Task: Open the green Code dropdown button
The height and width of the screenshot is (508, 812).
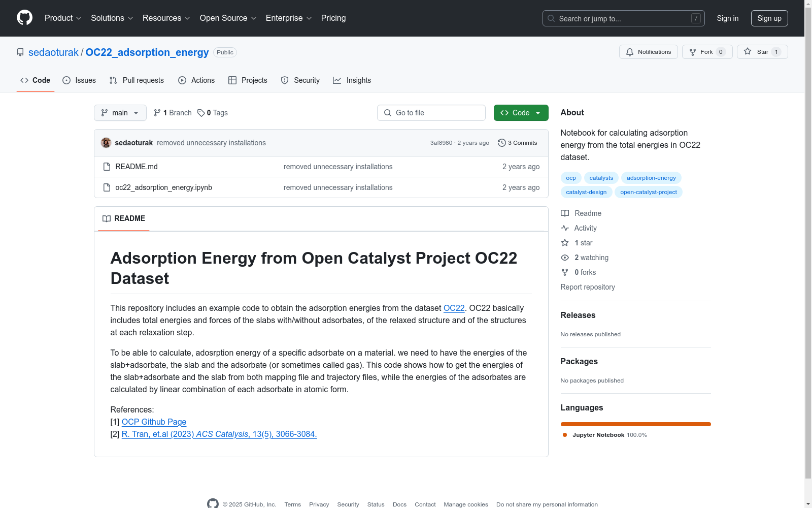Action: pyautogui.click(x=521, y=113)
